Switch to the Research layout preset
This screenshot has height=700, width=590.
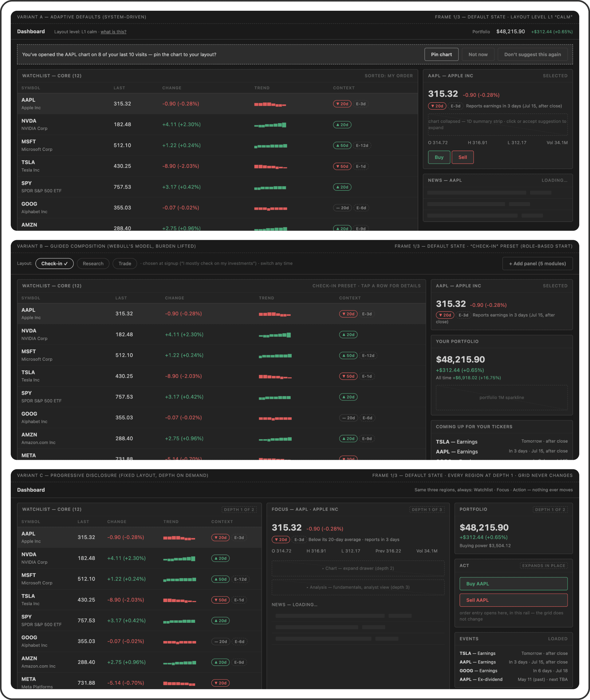93,264
